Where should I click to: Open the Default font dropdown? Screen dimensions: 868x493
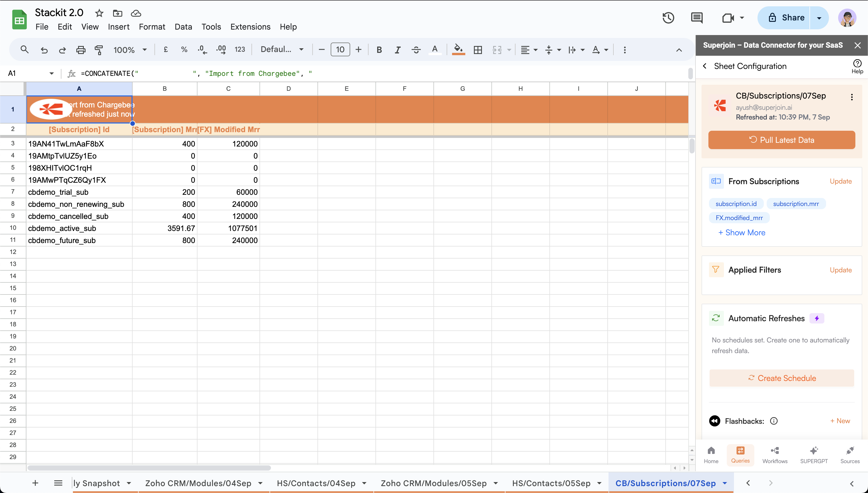click(x=282, y=49)
